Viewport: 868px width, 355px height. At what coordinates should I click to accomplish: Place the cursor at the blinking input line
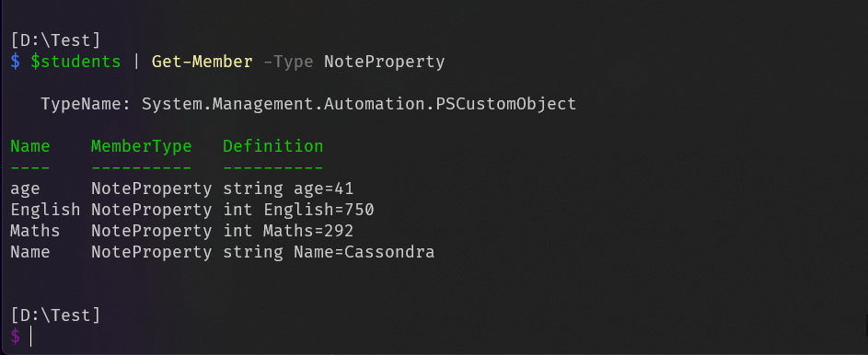tap(31, 336)
